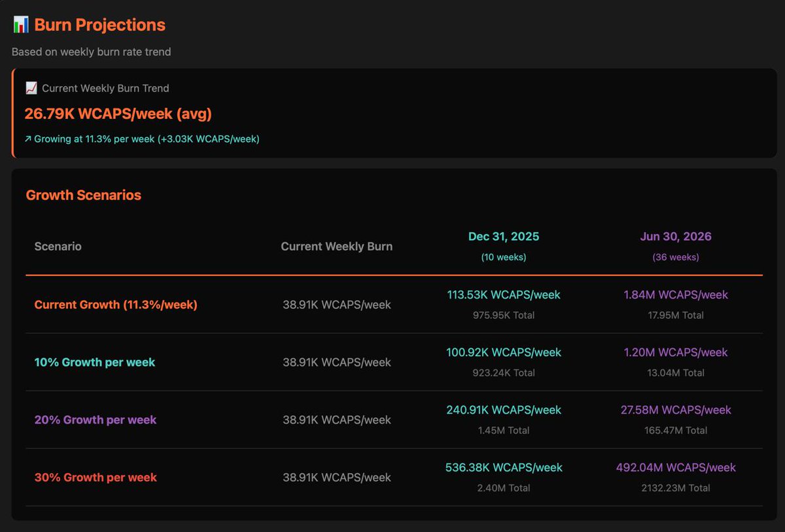Viewport: 785px width, 532px height.
Task: Click the Current Weekly Burn column header
Action: [336, 246]
